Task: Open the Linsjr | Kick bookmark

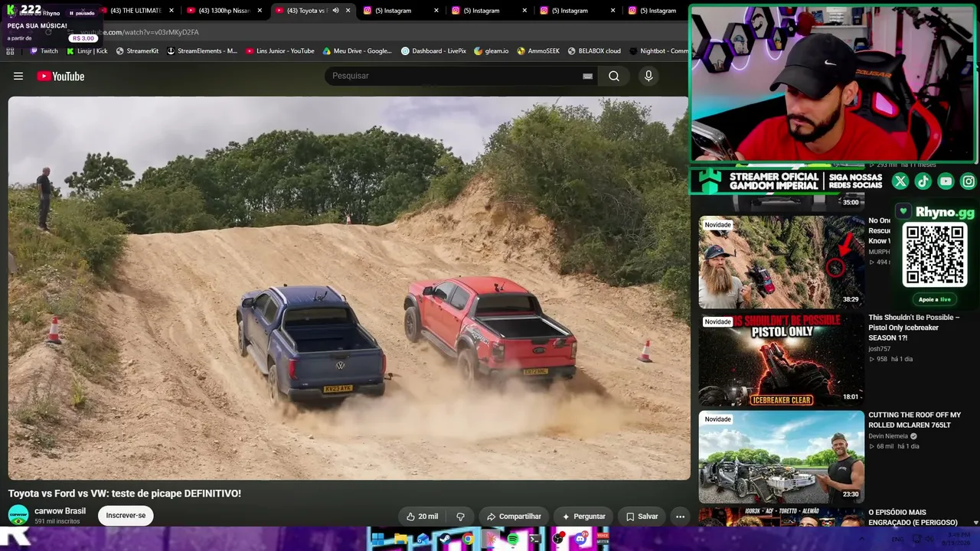Action: [x=87, y=51]
